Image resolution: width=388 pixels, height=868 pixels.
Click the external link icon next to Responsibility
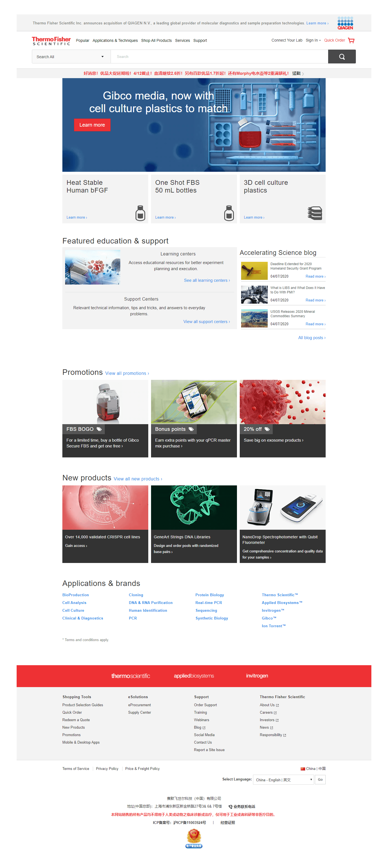click(x=285, y=735)
